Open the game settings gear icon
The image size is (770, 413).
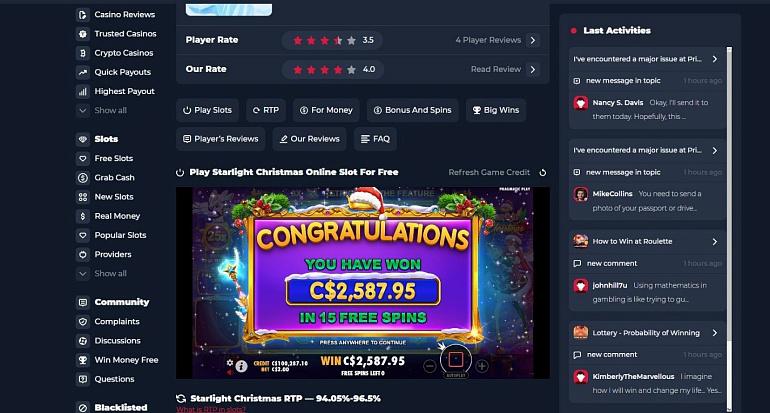[230, 362]
